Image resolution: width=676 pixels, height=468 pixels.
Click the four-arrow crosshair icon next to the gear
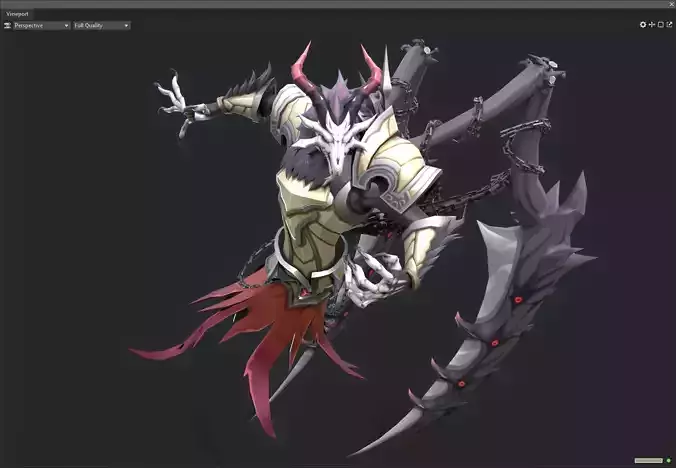click(652, 25)
